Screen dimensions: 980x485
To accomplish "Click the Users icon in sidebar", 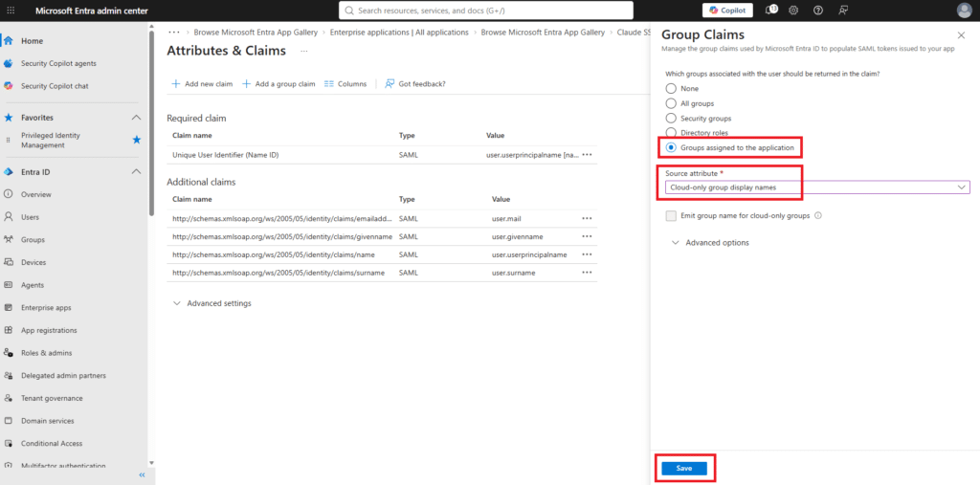I will tap(9, 217).
